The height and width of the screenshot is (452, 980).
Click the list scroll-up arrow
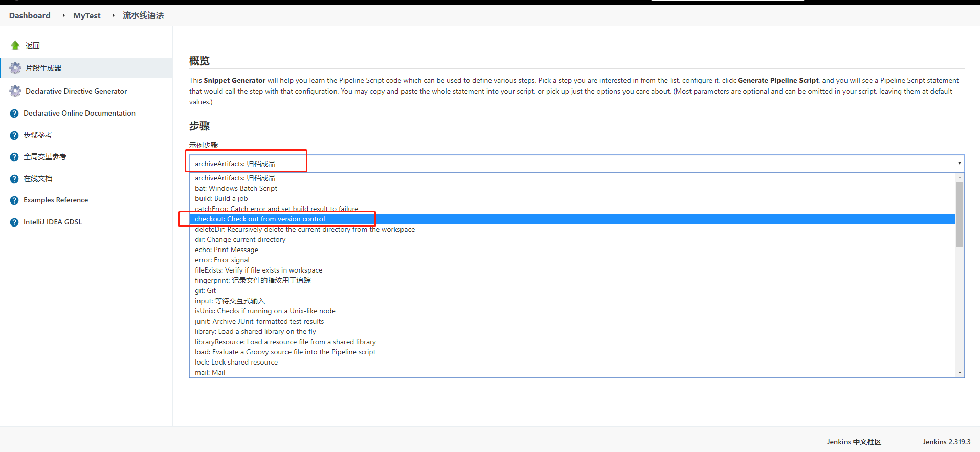[x=960, y=177]
